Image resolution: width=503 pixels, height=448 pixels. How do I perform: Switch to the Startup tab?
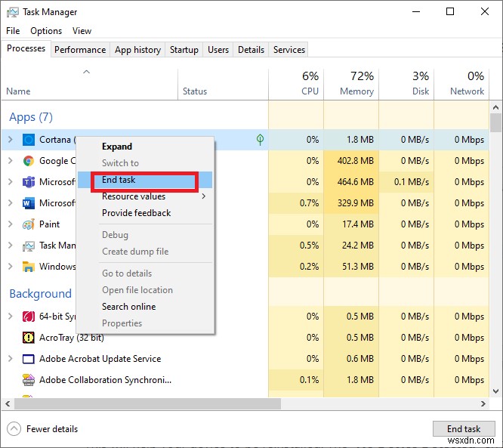click(x=184, y=50)
